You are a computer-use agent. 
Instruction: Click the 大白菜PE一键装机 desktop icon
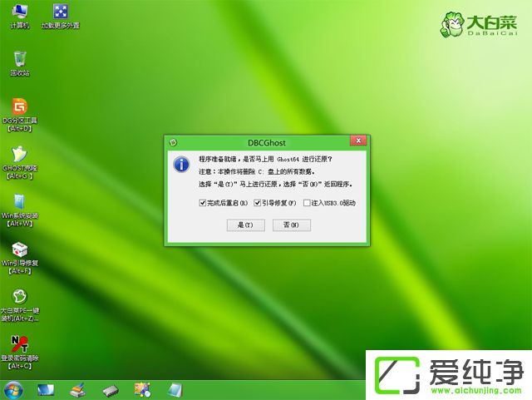pos(19,298)
